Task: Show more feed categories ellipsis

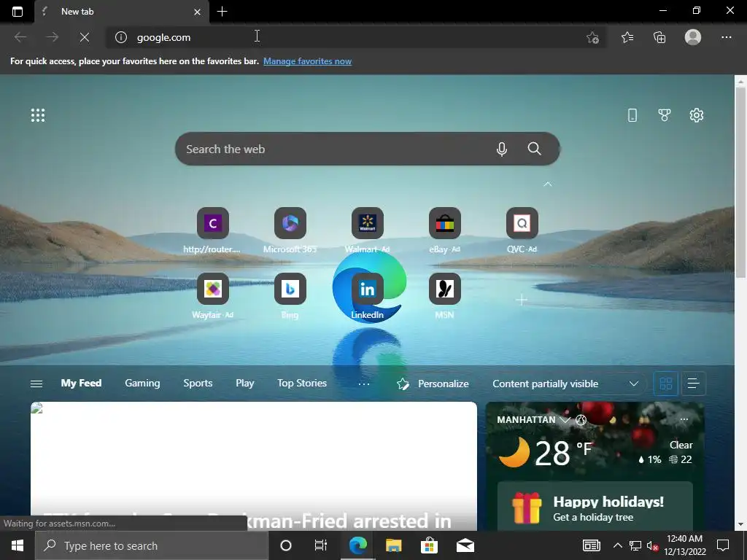Action: tap(364, 384)
